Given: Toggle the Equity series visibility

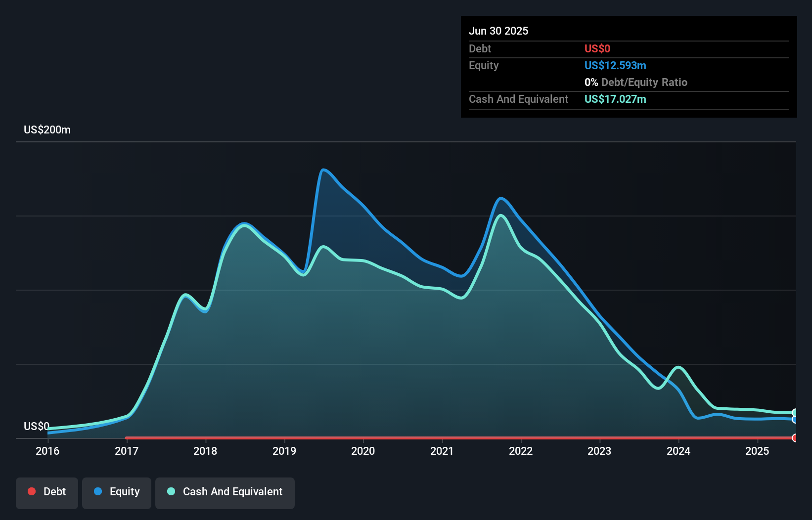Looking at the screenshot, I should (x=116, y=492).
